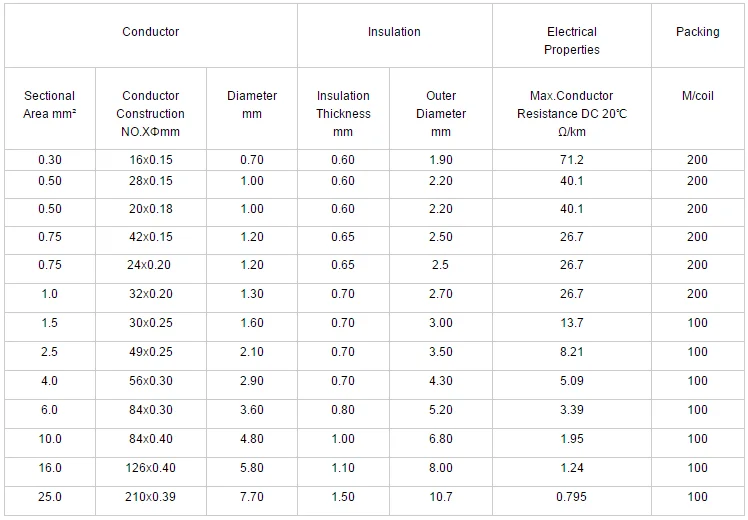Click the 8.21 resistance value cell
Screen dimensions: 748x520
[571, 352]
